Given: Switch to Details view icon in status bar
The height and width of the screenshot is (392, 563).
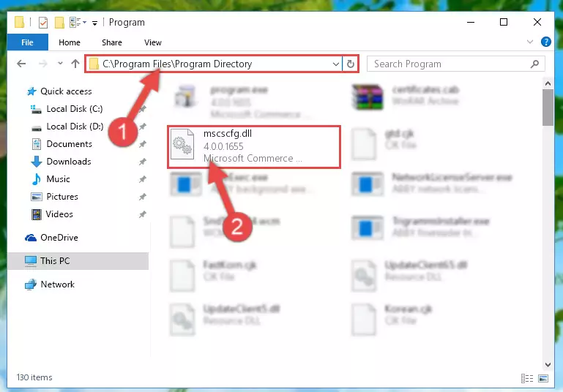Looking at the screenshot, I should 527,378.
